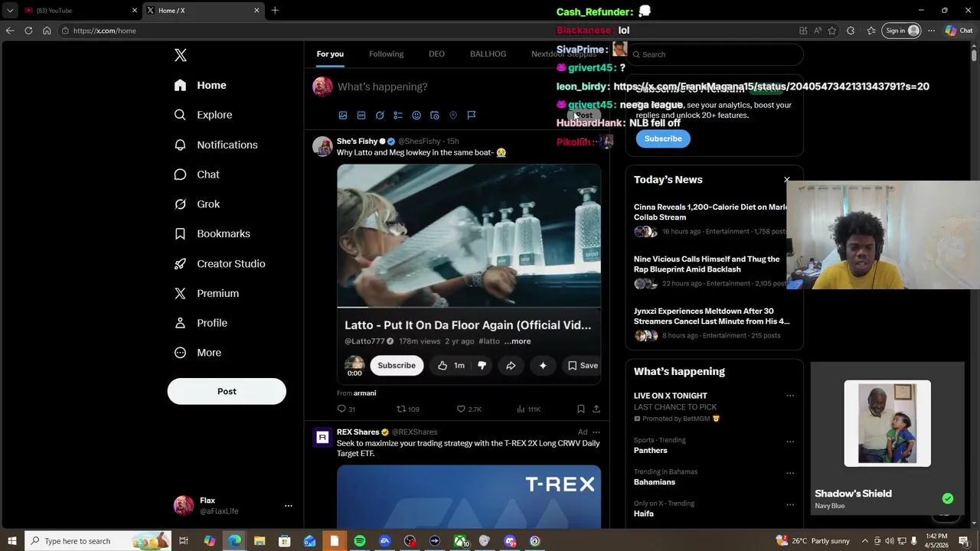Viewport: 980px width, 551px height.
Task: Like She's Fishy's post with 2.7K likes
Action: [469, 409]
